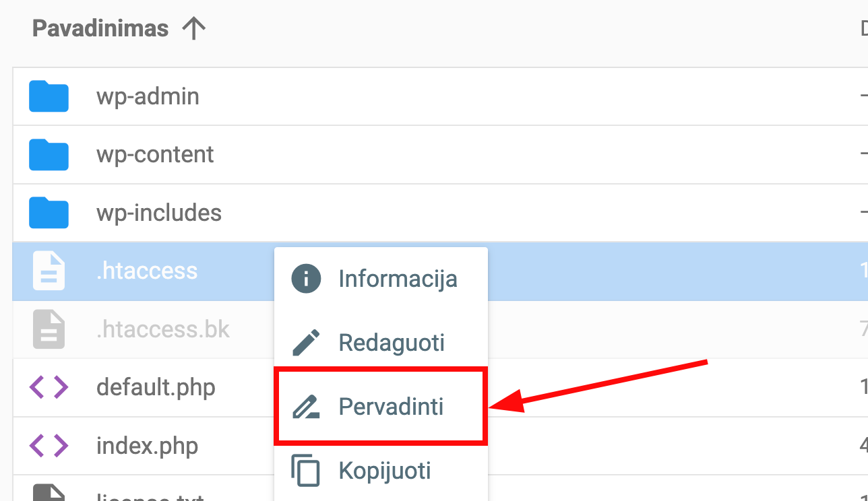868x501 pixels.
Task: Click the Kopijuoti copy icon
Action: [305, 470]
